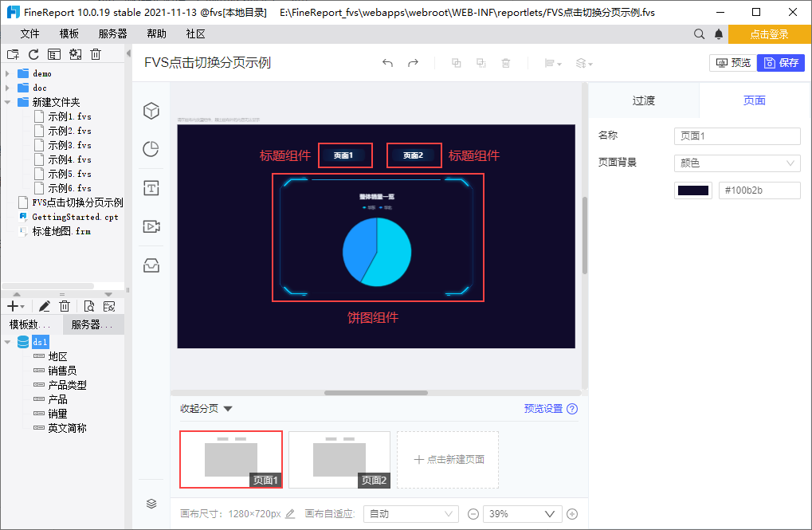Click the undo arrow in the toolbar

pos(387,63)
